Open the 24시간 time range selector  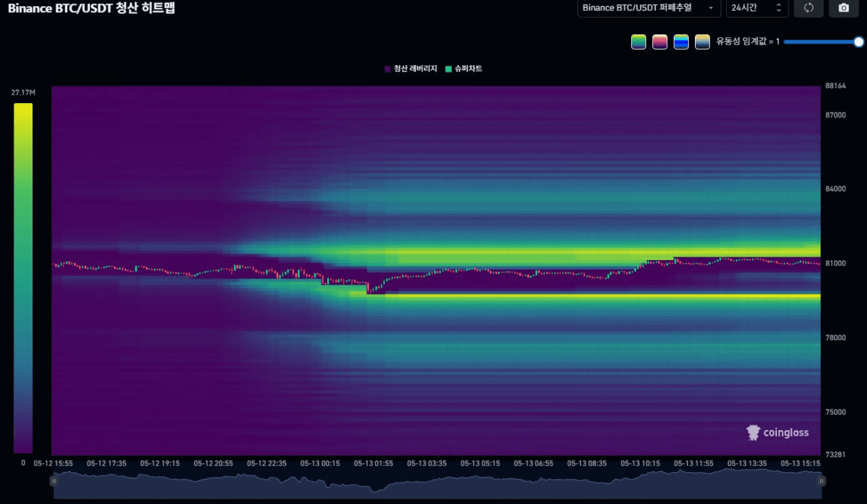pos(757,7)
